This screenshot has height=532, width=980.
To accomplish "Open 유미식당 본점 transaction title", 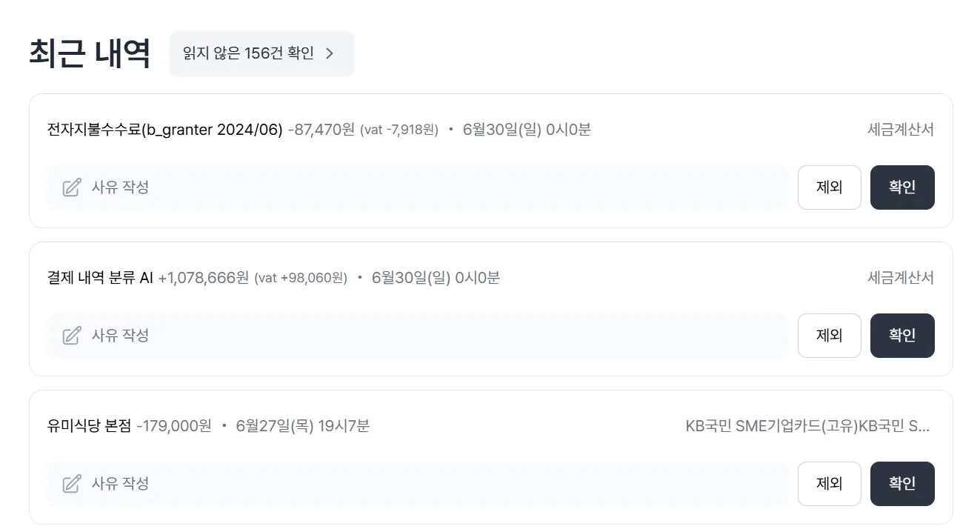I will click(90, 426).
